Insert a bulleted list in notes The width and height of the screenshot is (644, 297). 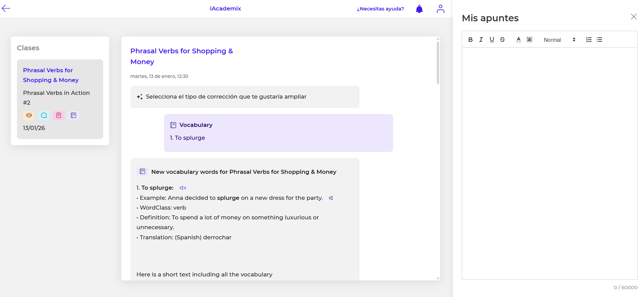[x=599, y=40]
